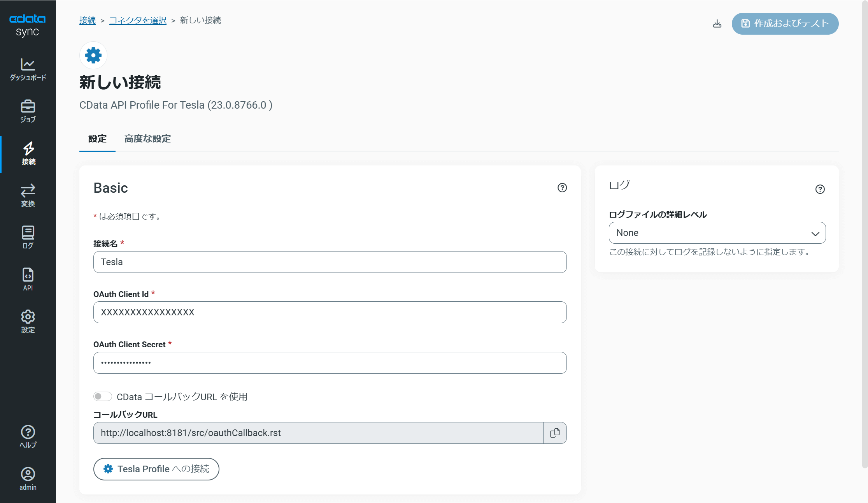
Task: Open help icon in the ログ panel
Action: [x=820, y=189]
